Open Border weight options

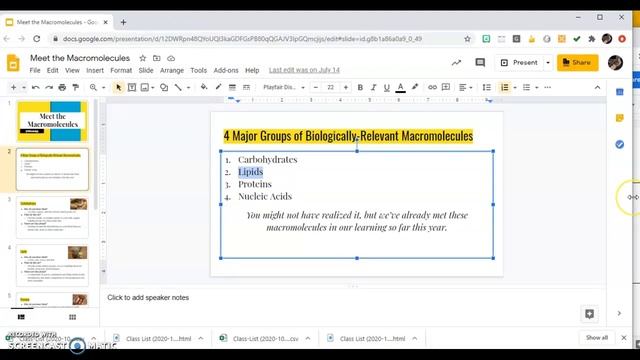tap(232, 87)
